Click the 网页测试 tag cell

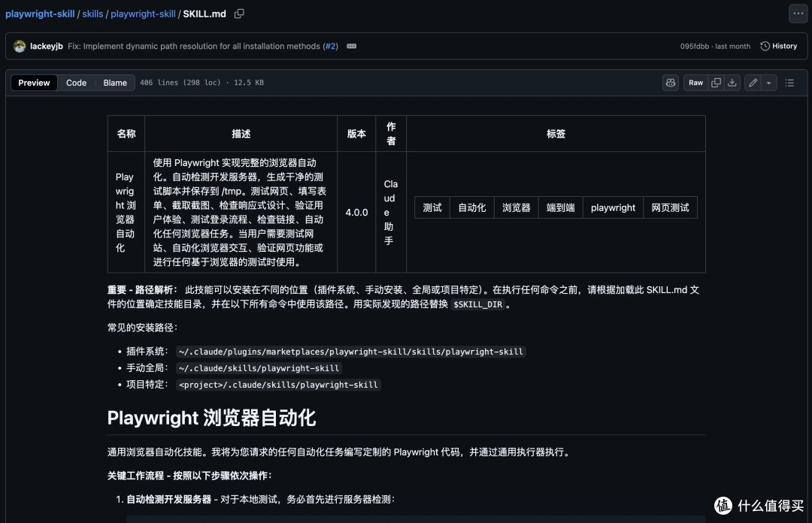[x=670, y=207]
